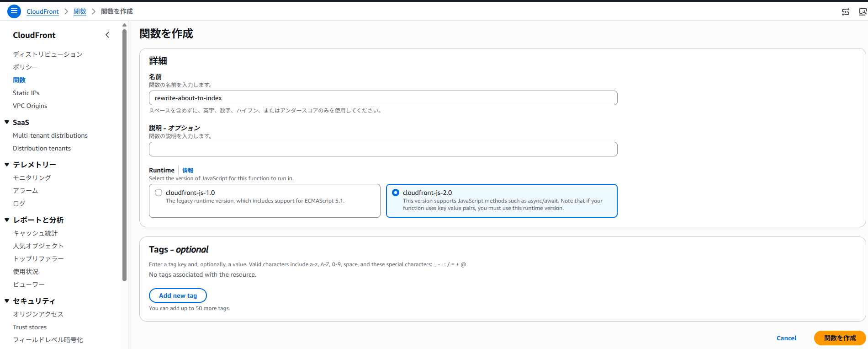Collapse the セキュリティ section
The width and height of the screenshot is (868, 349).
coord(7,301)
